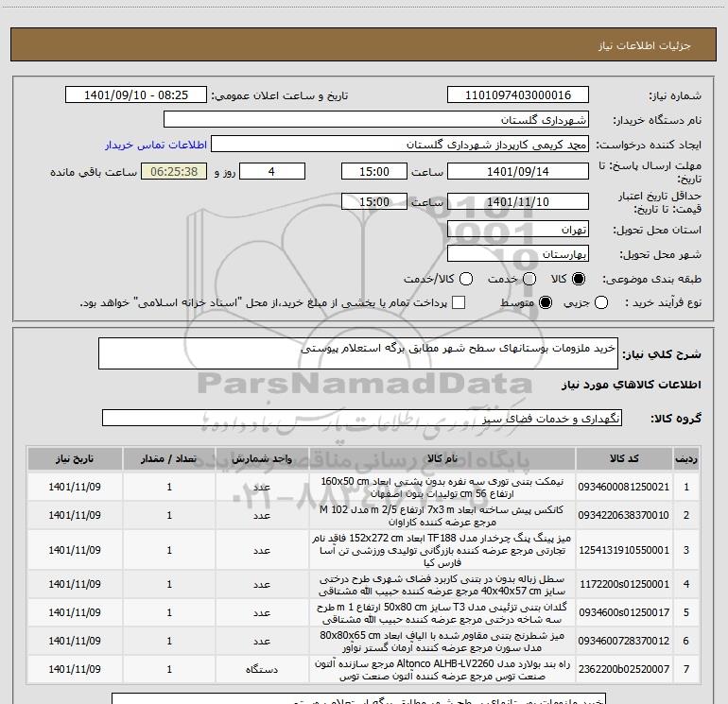Image resolution: width=728 pixels, height=704 pixels.
Task: Click the نام کالا column header
Action: click(442, 458)
